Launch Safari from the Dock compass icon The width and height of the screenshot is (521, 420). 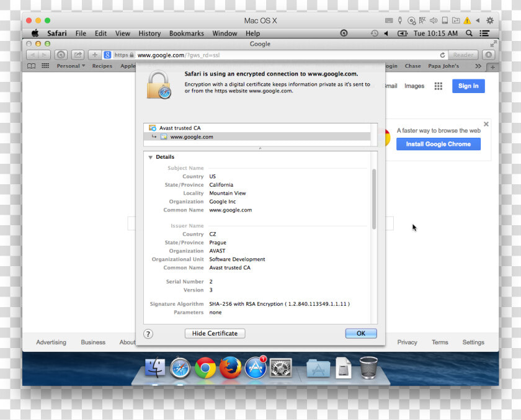180,368
